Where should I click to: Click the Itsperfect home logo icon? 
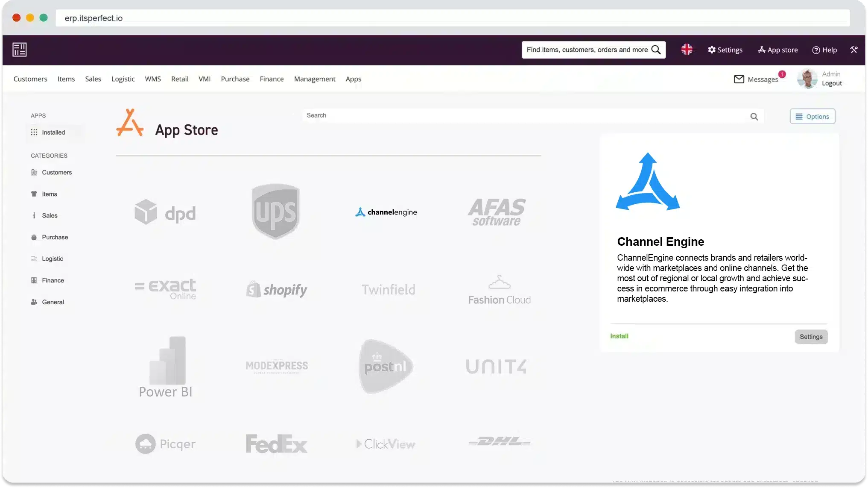(19, 50)
